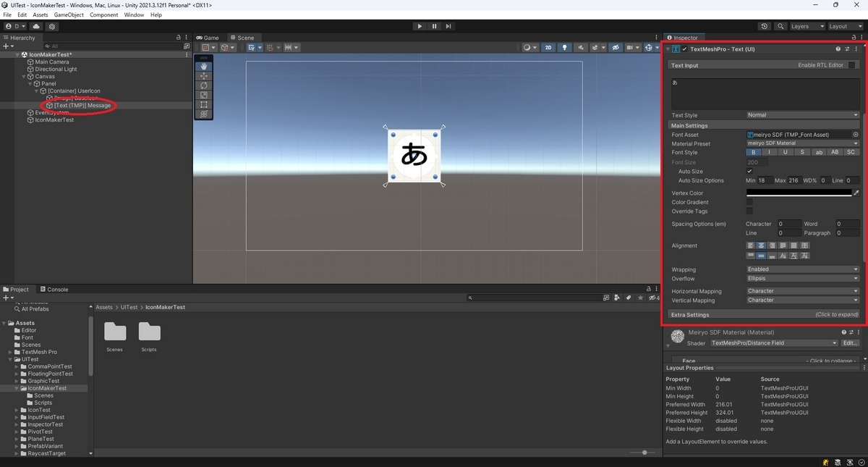
Task: Click the Edit button beside Shader
Action: click(850, 343)
